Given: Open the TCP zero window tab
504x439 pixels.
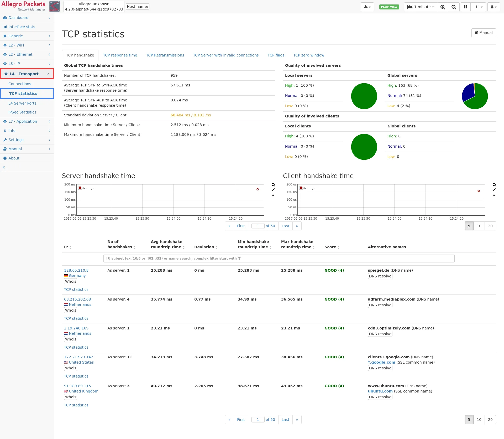Looking at the screenshot, I should [308, 55].
